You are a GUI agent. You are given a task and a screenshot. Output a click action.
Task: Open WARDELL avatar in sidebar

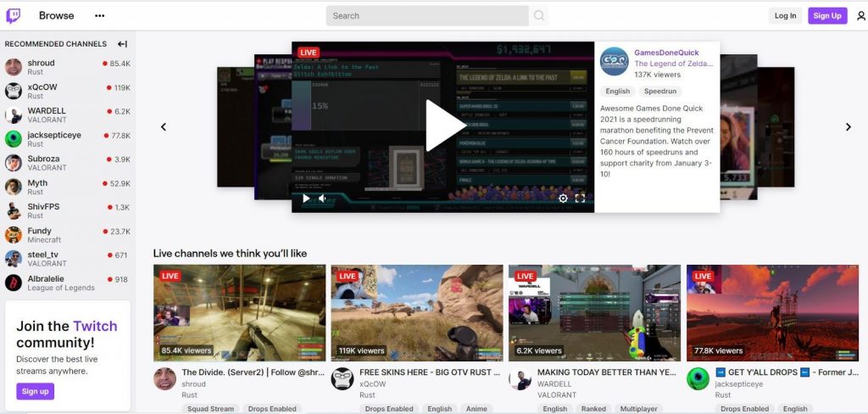coord(14,115)
